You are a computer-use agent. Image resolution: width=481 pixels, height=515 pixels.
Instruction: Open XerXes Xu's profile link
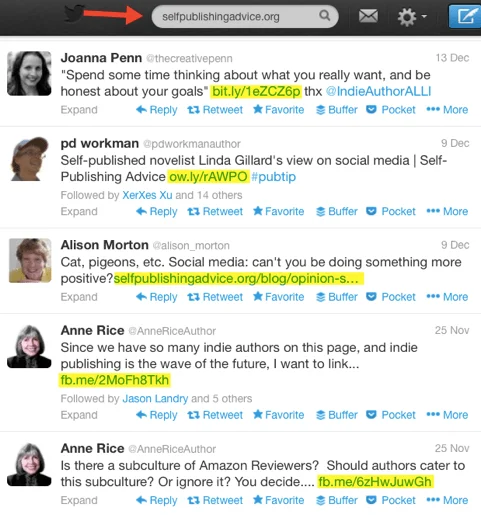coord(147,195)
